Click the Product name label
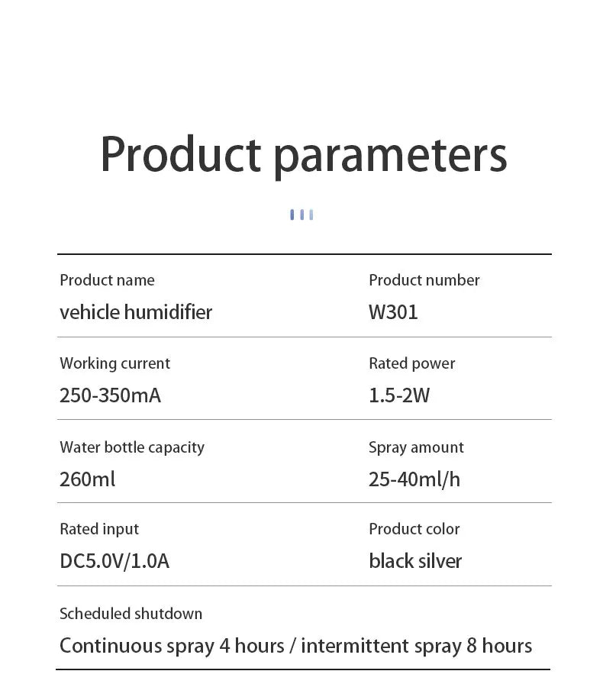This screenshot has width=603, height=700. pyautogui.click(x=107, y=280)
